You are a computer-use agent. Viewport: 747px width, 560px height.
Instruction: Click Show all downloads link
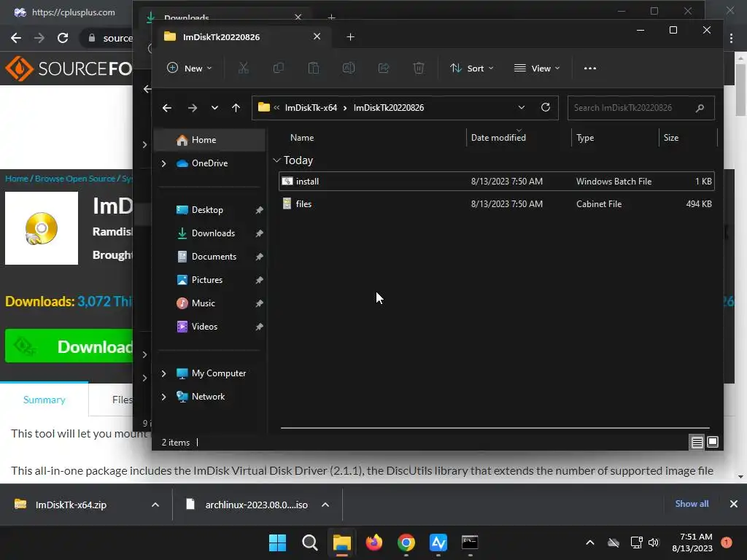click(692, 504)
